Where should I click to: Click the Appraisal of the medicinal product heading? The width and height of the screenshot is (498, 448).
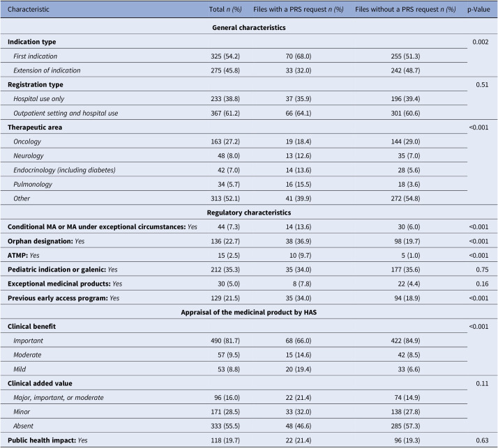point(249,312)
